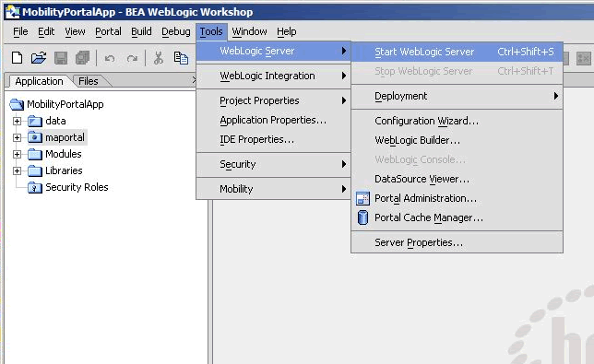Select the Modules label in tree

tap(64, 154)
